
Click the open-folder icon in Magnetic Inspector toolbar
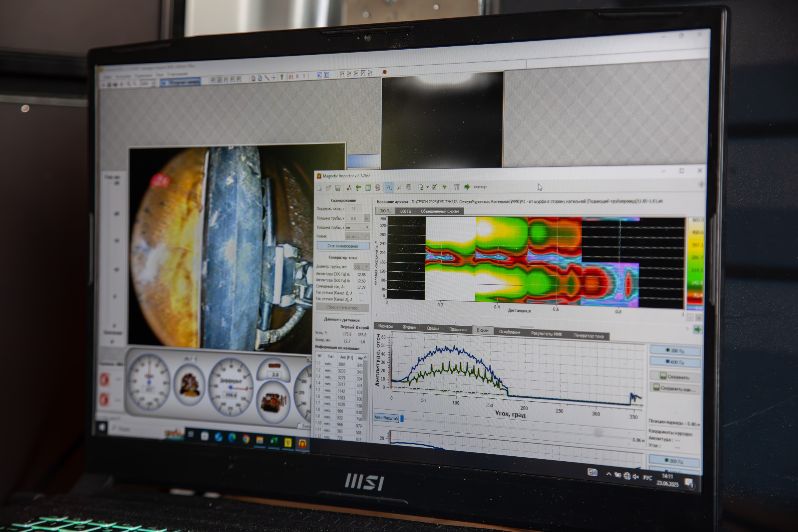click(x=328, y=188)
